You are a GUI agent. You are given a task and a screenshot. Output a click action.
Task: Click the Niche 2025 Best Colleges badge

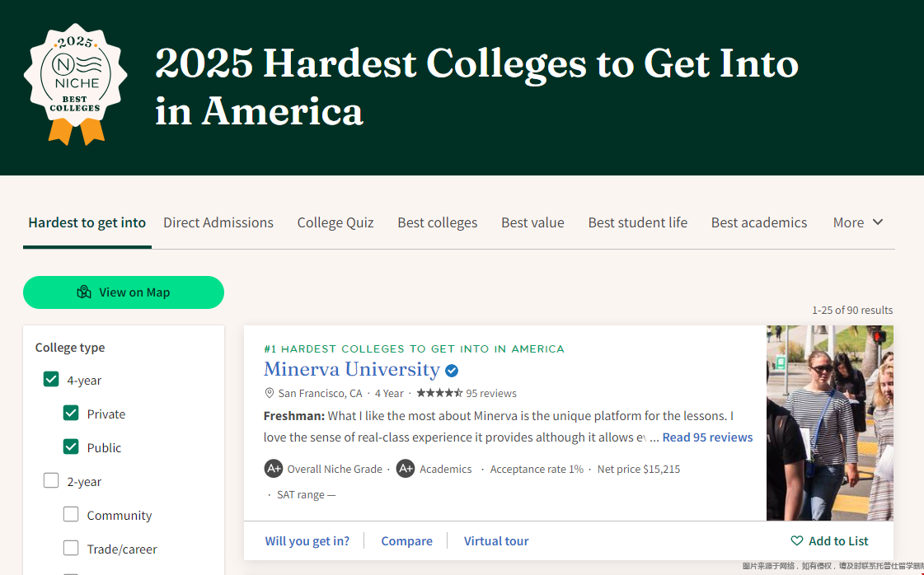[x=76, y=84]
